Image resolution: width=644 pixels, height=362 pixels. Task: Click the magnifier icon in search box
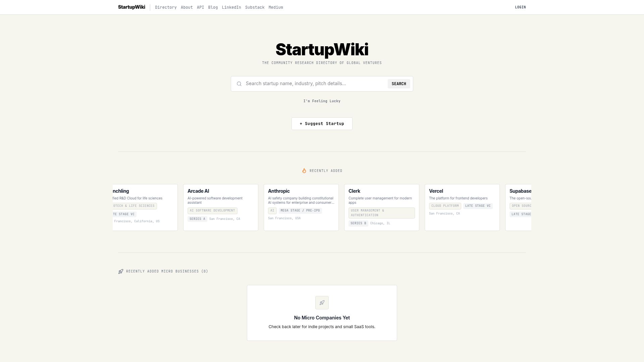click(239, 84)
